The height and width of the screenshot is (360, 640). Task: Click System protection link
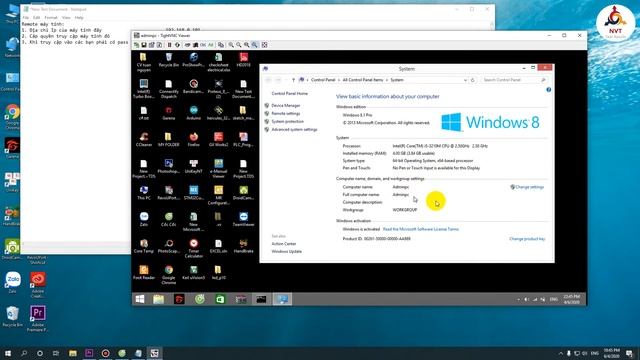tap(287, 122)
